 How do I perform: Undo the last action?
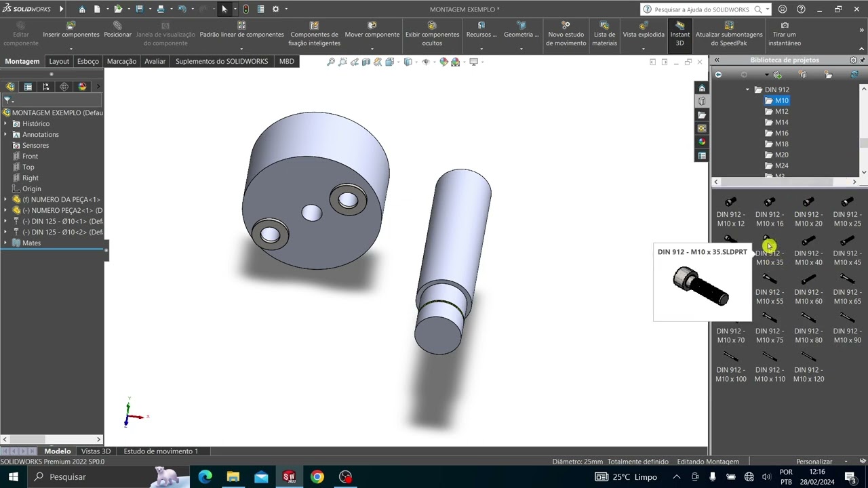(x=182, y=9)
